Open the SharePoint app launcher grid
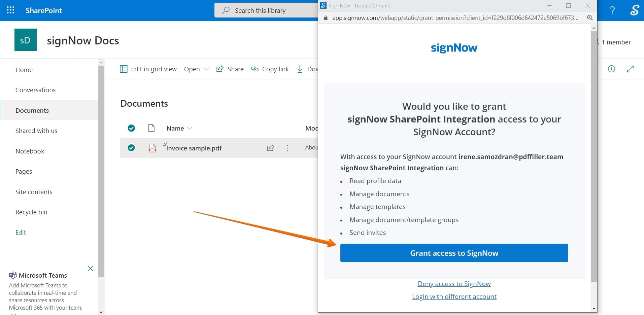 click(10, 10)
